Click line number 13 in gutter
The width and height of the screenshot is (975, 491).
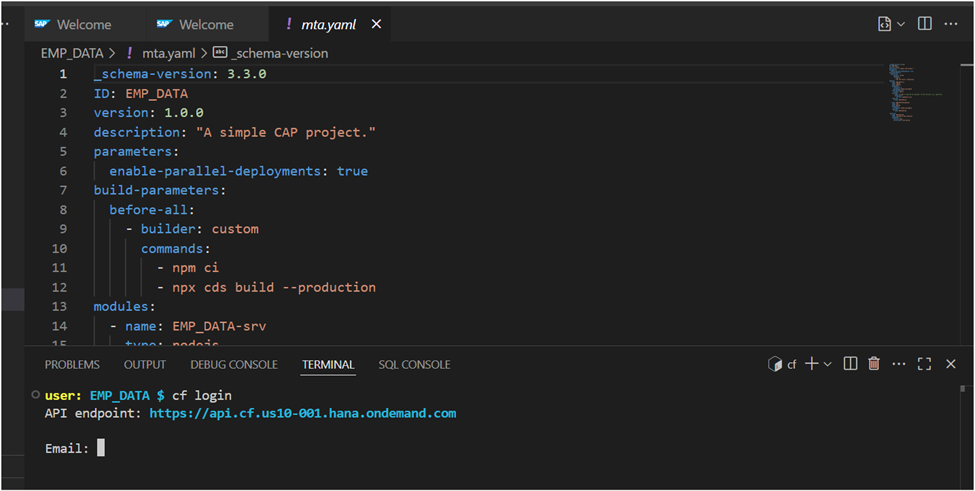[59, 306]
